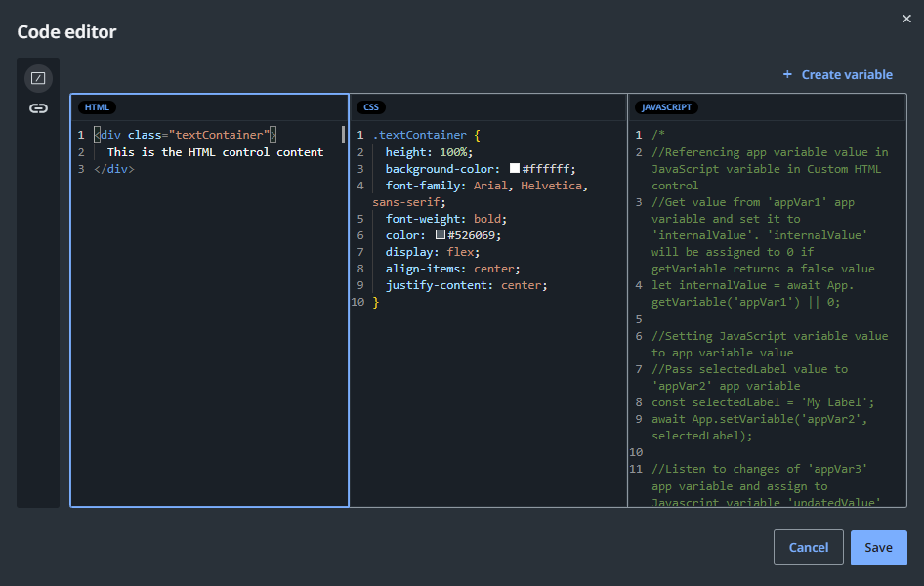924x586 pixels.
Task: Select the code editor icon in the sidebar
Action: click(x=38, y=78)
